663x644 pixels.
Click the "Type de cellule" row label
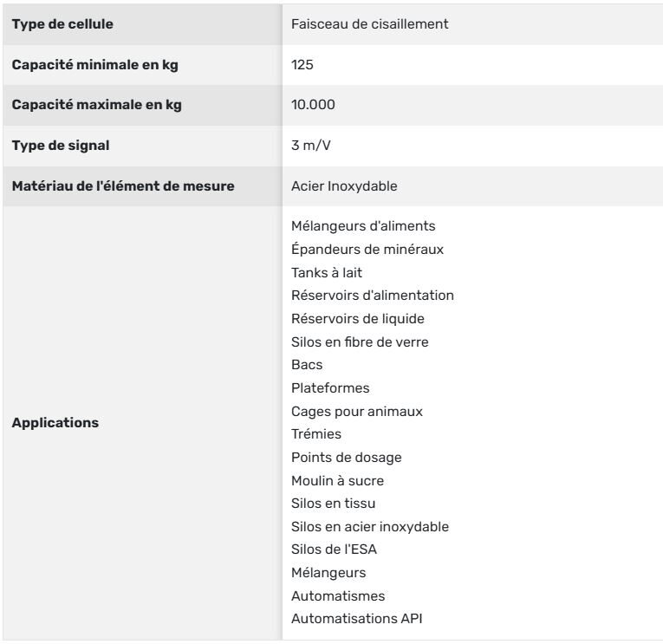coord(62,24)
